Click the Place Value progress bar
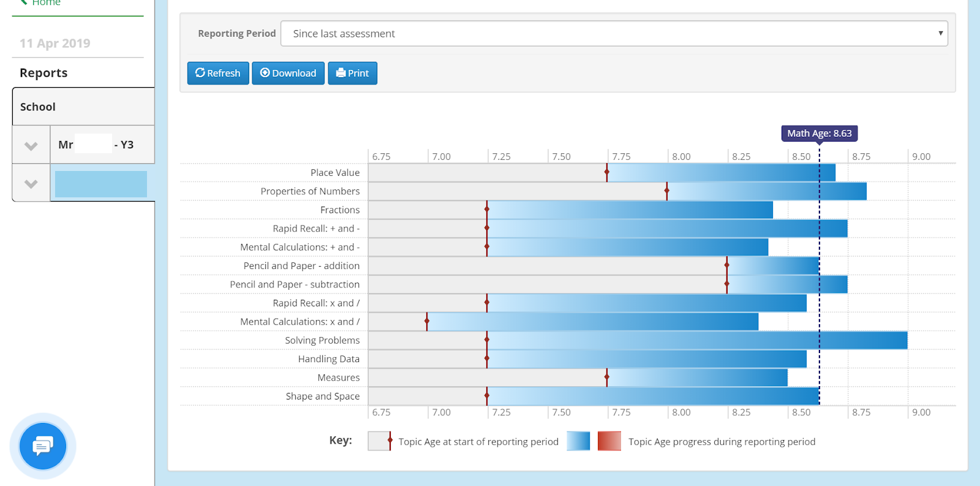The image size is (980, 486). click(x=721, y=173)
